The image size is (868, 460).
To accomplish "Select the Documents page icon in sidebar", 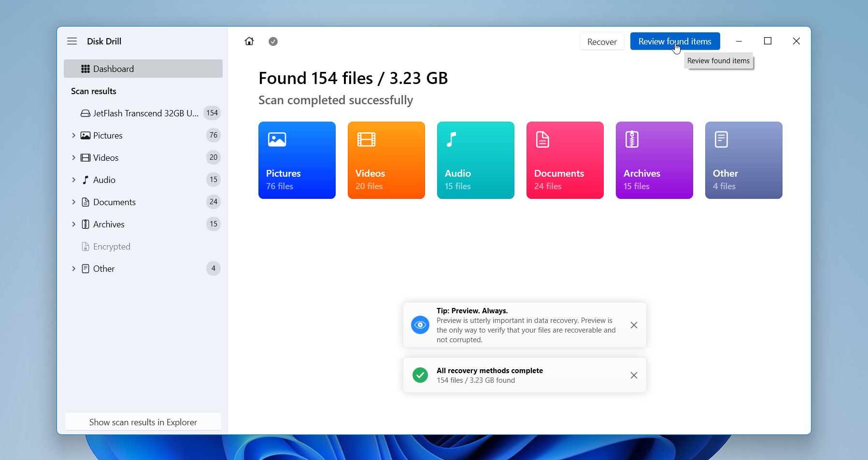I will (x=85, y=202).
